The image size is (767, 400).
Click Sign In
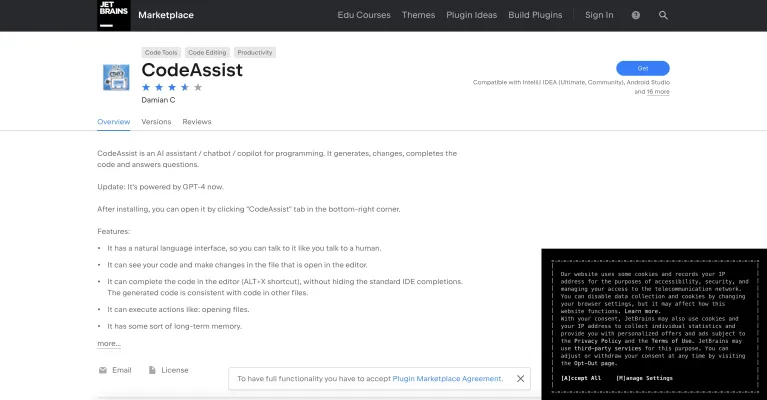coord(599,15)
